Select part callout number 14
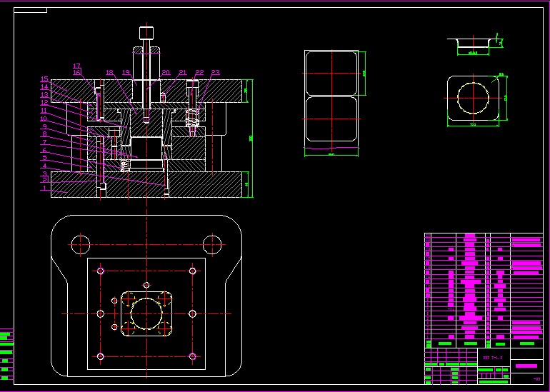This screenshot has height=392, width=550. (44, 87)
